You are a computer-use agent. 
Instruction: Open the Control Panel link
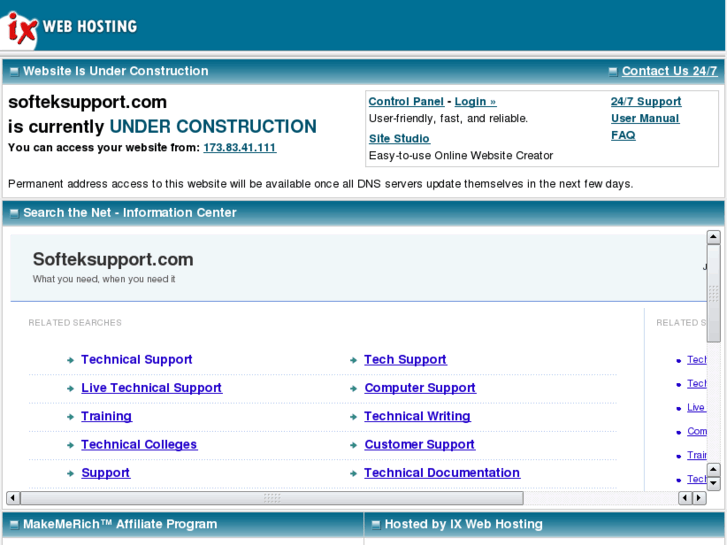tap(406, 102)
